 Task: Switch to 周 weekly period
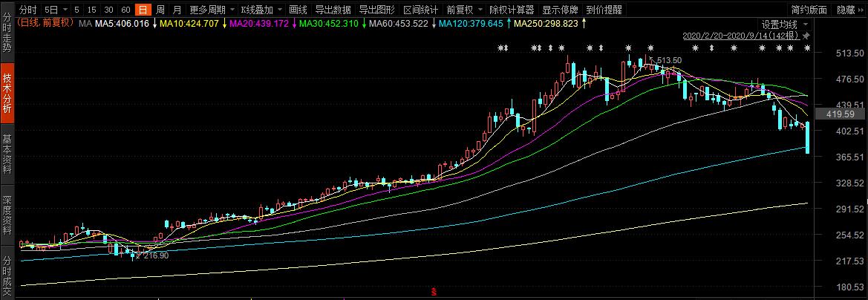tap(160, 10)
